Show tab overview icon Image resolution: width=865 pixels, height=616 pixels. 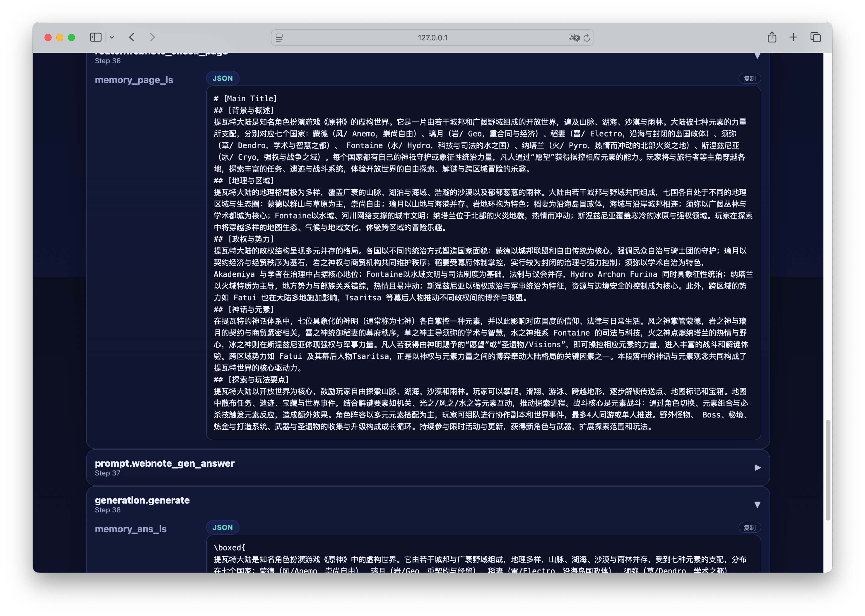click(815, 37)
